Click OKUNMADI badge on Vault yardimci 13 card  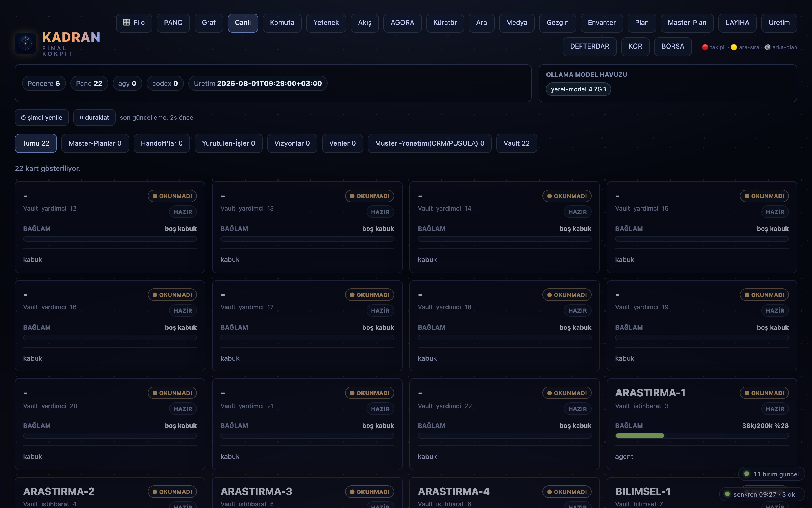pyautogui.click(x=369, y=196)
